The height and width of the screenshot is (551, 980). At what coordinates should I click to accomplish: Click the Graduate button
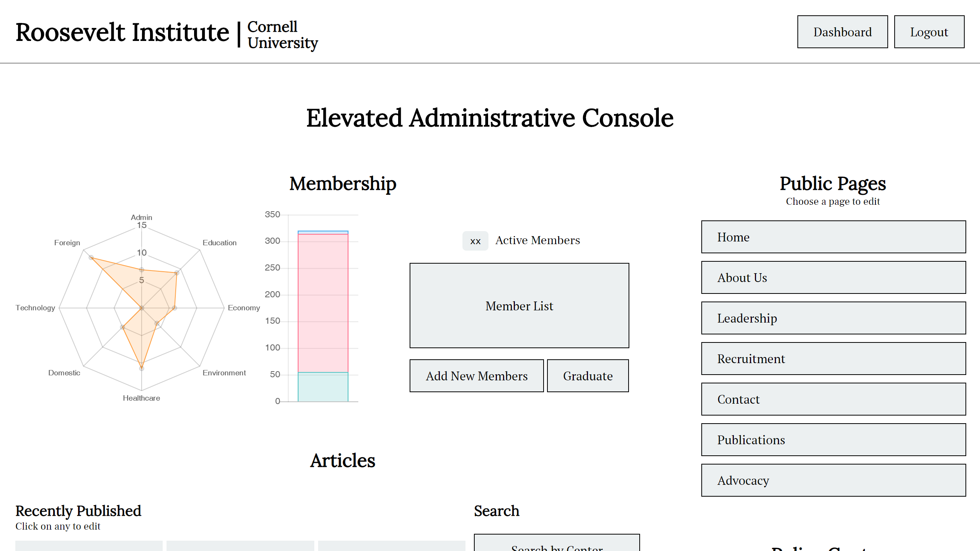tap(588, 376)
